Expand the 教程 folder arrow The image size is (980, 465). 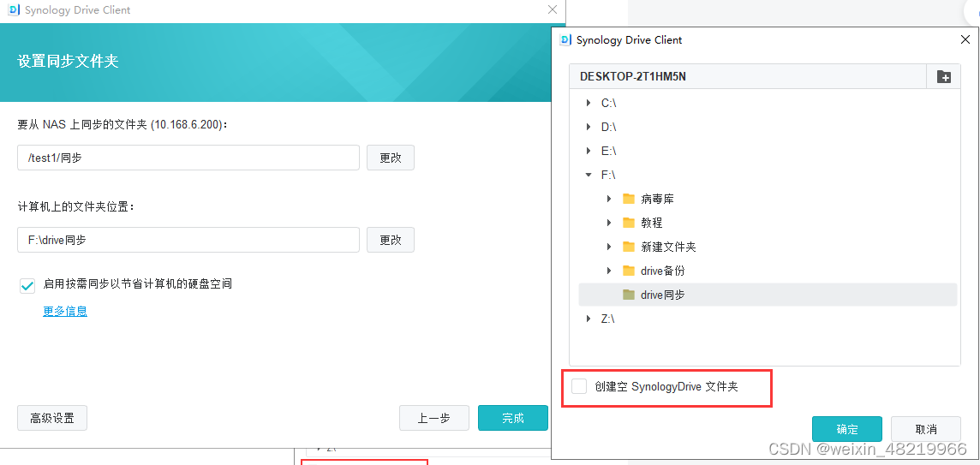click(x=609, y=223)
